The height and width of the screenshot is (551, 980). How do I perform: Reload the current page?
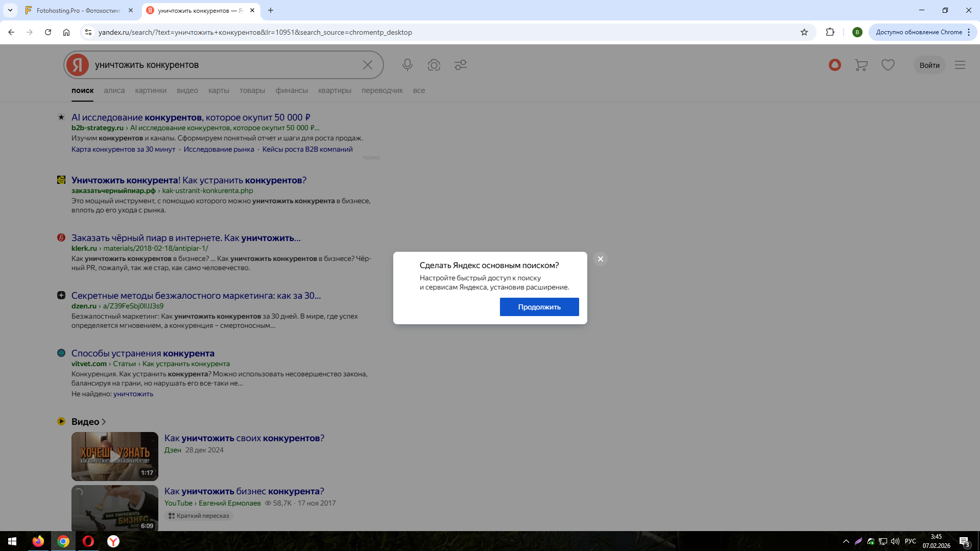pos(48,32)
